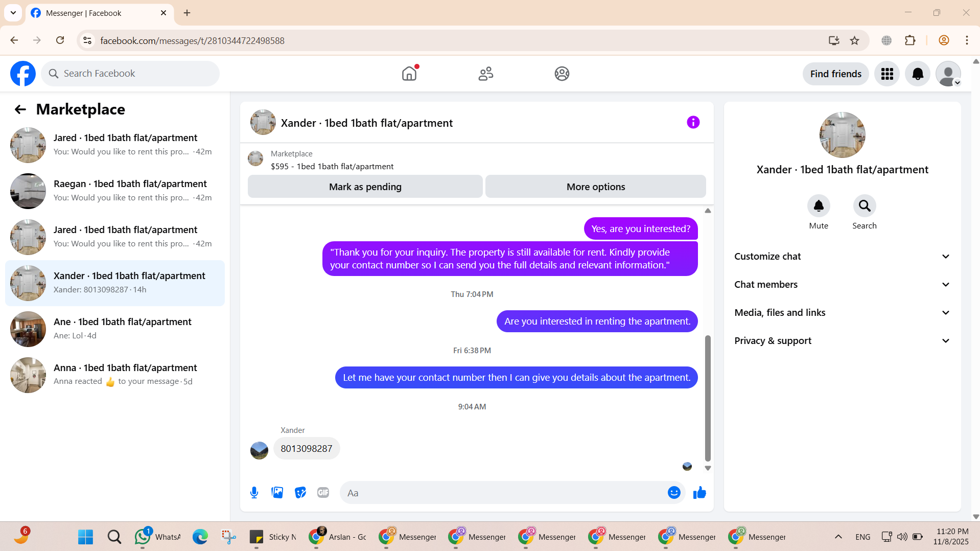This screenshot has width=980, height=551.
Task: Click the Facebook logo icon
Action: pos(23,74)
